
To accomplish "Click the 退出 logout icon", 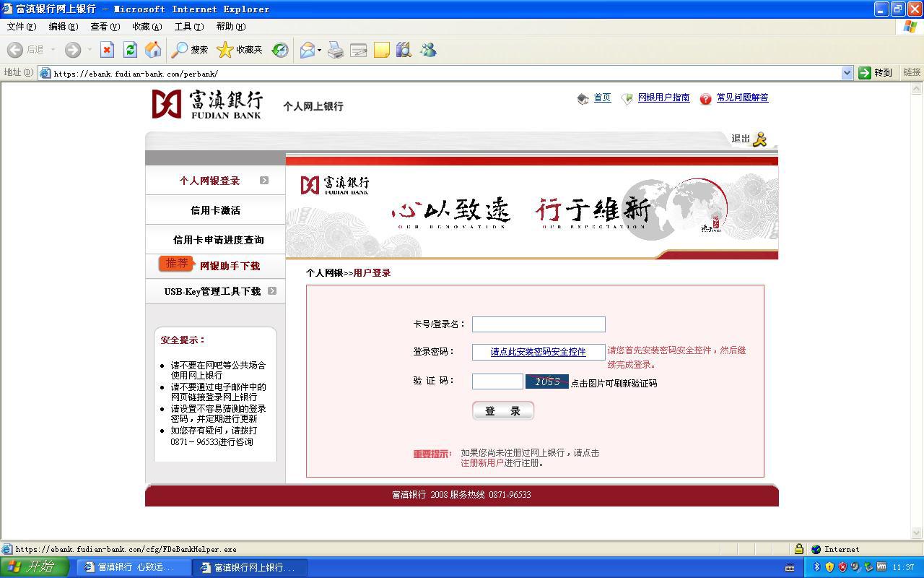I will point(759,139).
